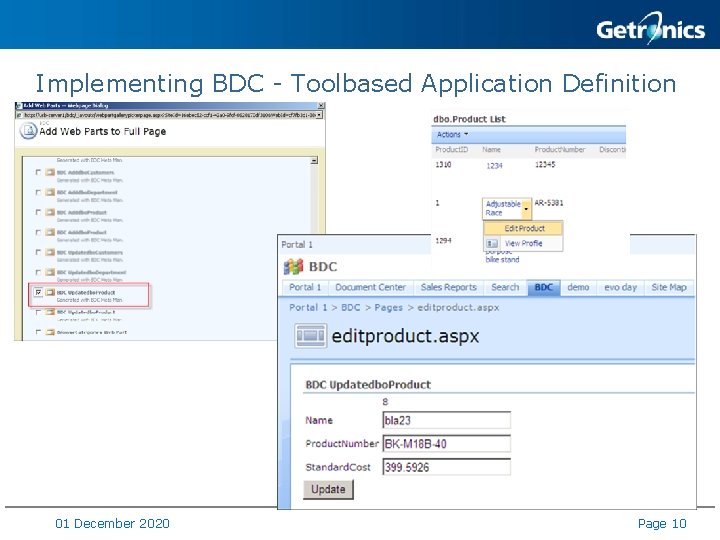Click the bike stand product link
This screenshot has width=720, height=540.
(x=502, y=259)
